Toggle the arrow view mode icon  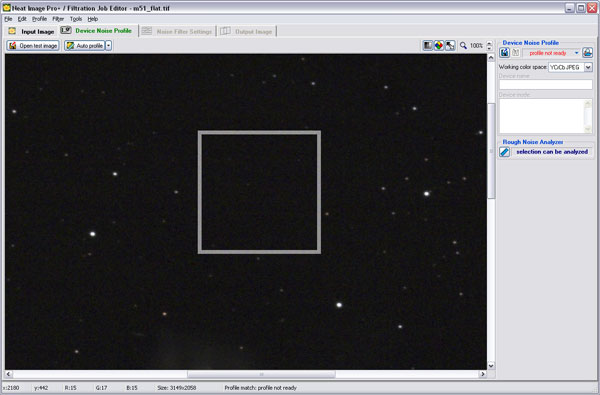point(450,46)
